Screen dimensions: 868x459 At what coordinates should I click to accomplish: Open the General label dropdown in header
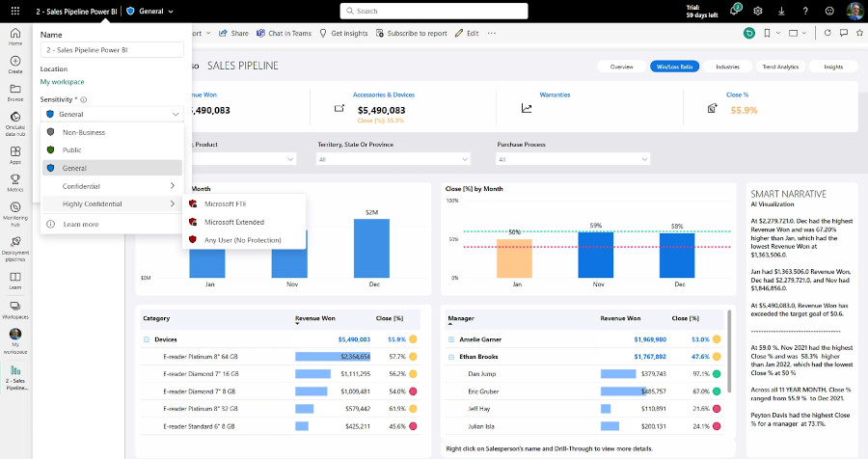(x=150, y=11)
